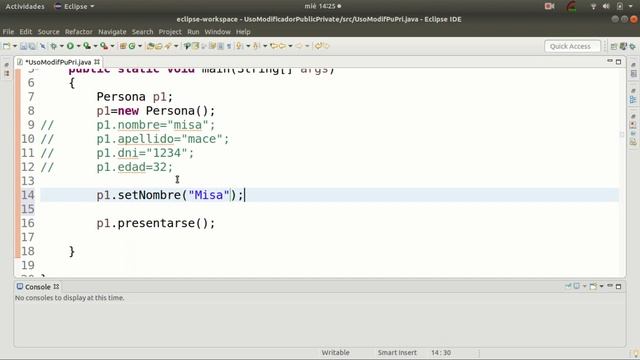640x360 pixels.
Task: Click the Display Selected Console icon
Action: click(x=577, y=286)
